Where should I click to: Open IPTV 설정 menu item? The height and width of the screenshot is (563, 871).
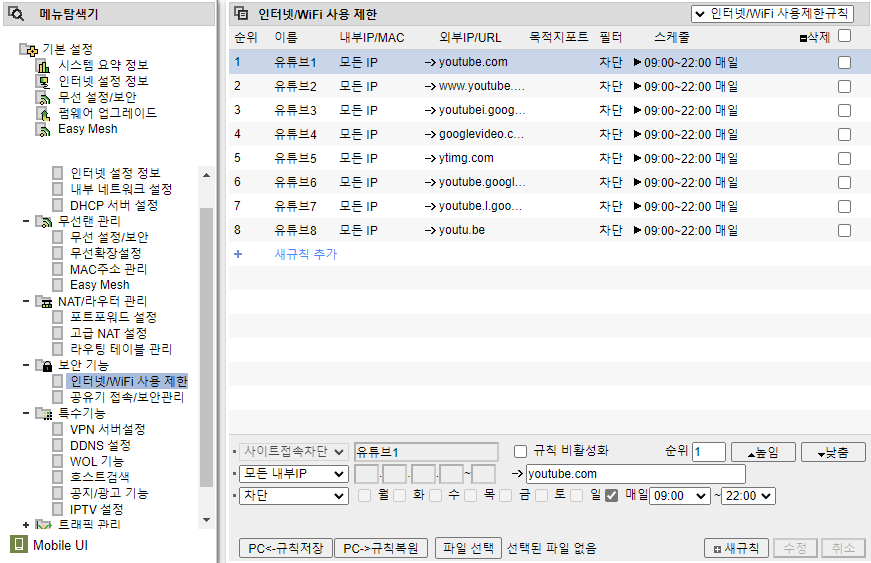pyautogui.click(x=97, y=509)
